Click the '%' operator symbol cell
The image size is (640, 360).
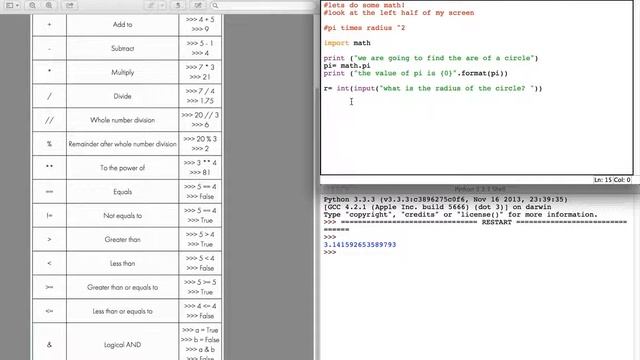tap(49, 144)
